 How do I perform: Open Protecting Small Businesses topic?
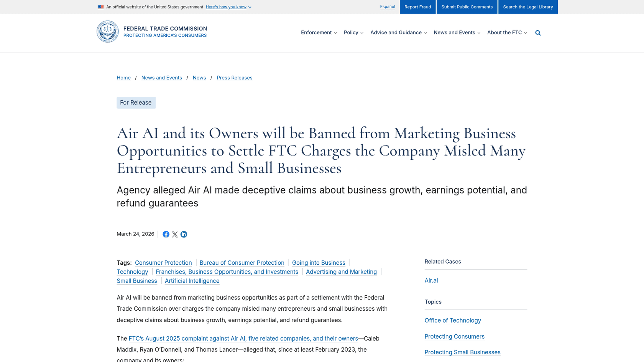tap(463, 352)
